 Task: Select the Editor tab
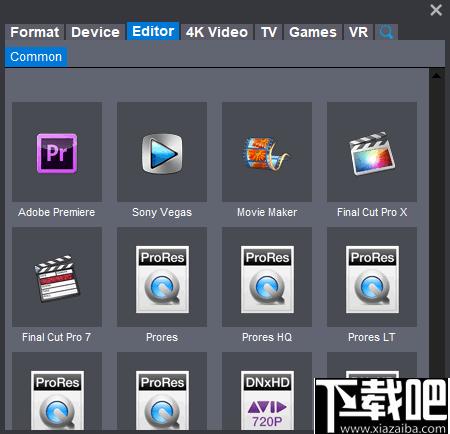tap(153, 31)
